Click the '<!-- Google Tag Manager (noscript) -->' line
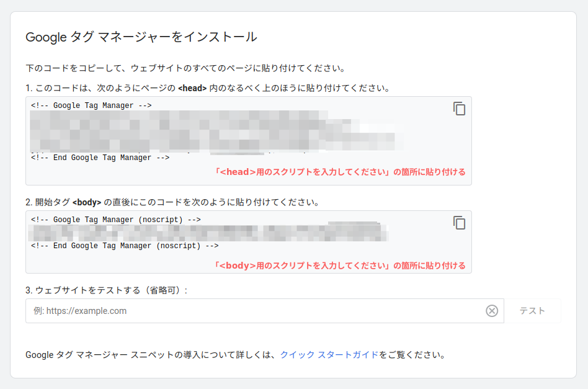Viewport: 588px width, 389px height. coord(116,220)
